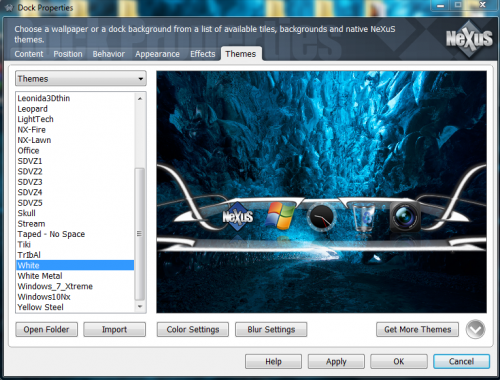500x380 pixels.
Task: Click the Dock Properties title bar icon
Action: (x=9, y=7)
